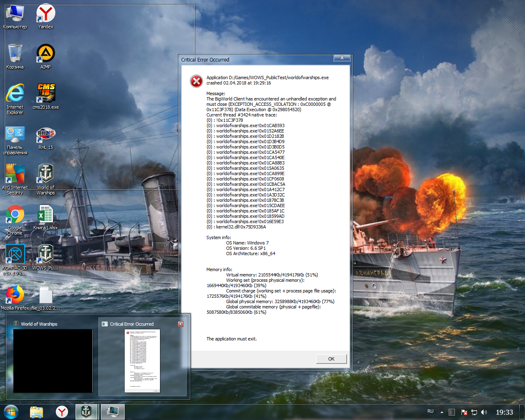This screenshot has width=525, height=420.
Task: Open the volume control in system tray
Action: [x=484, y=412]
